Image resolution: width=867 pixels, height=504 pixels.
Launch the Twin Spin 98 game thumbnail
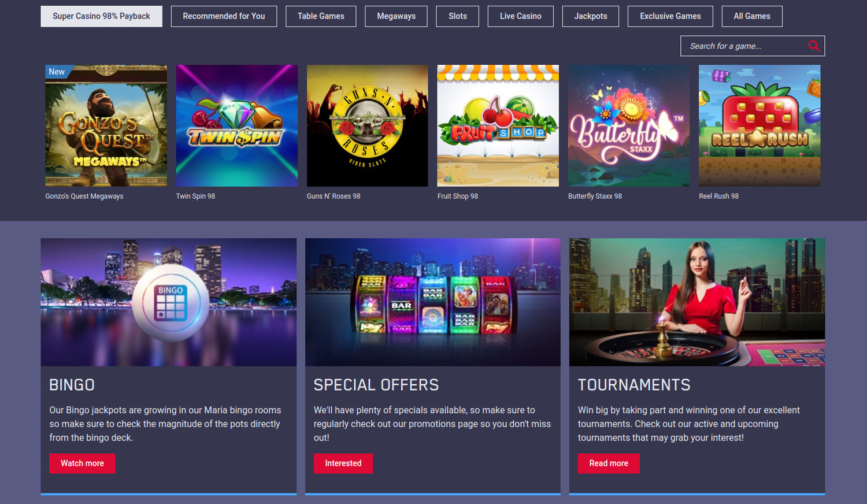(x=237, y=125)
